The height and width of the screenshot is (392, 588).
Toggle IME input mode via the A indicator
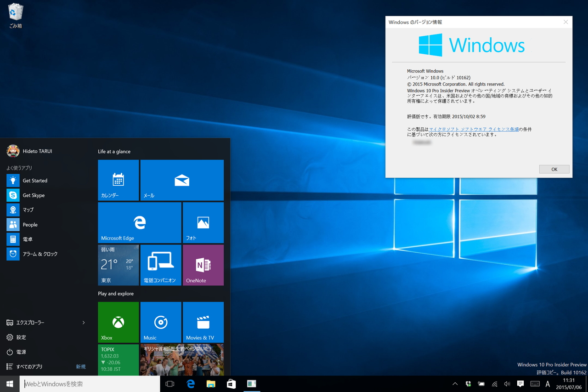point(548,384)
